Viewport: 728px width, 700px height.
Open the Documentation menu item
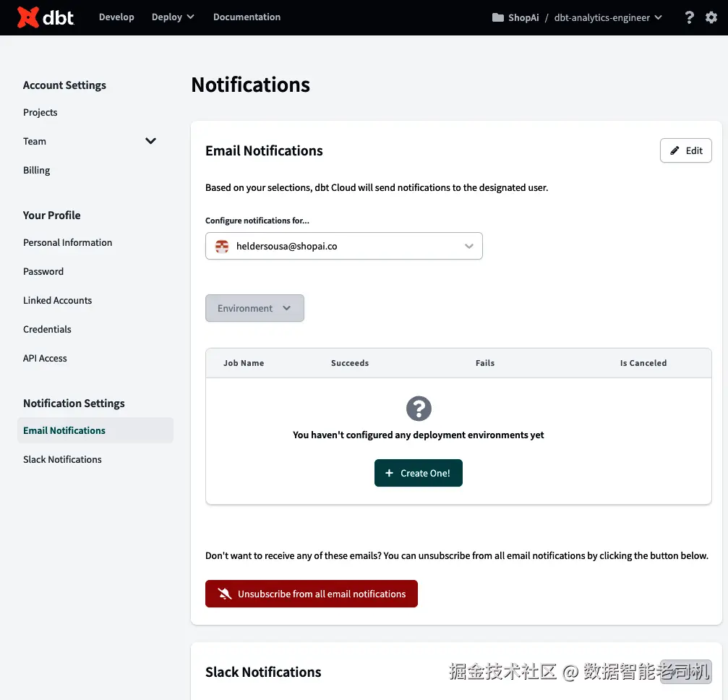pyautogui.click(x=247, y=17)
